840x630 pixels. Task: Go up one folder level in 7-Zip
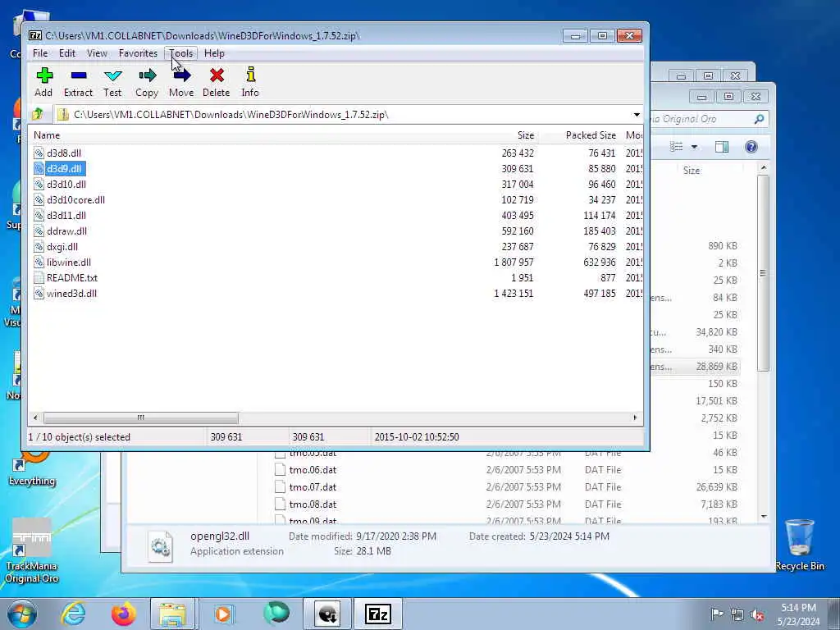pyautogui.click(x=38, y=114)
